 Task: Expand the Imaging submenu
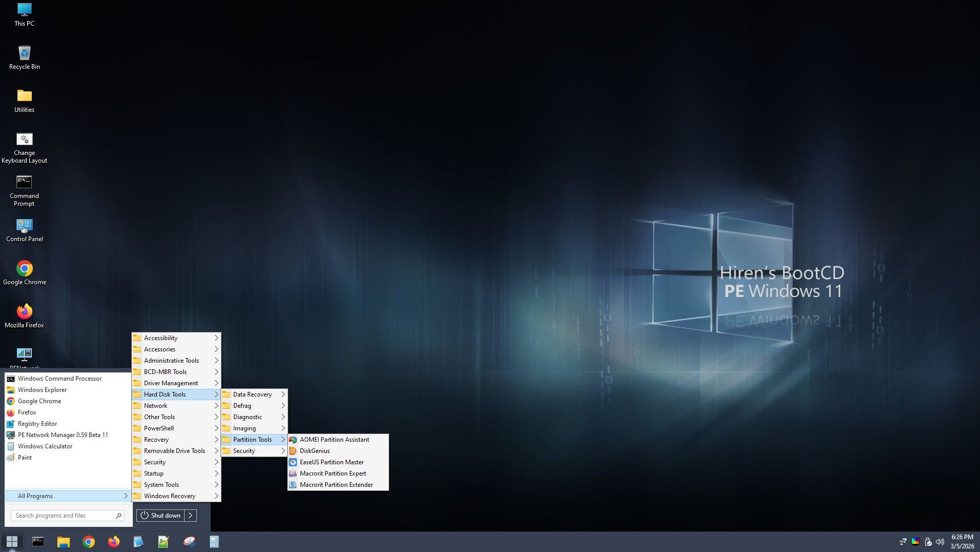click(254, 428)
